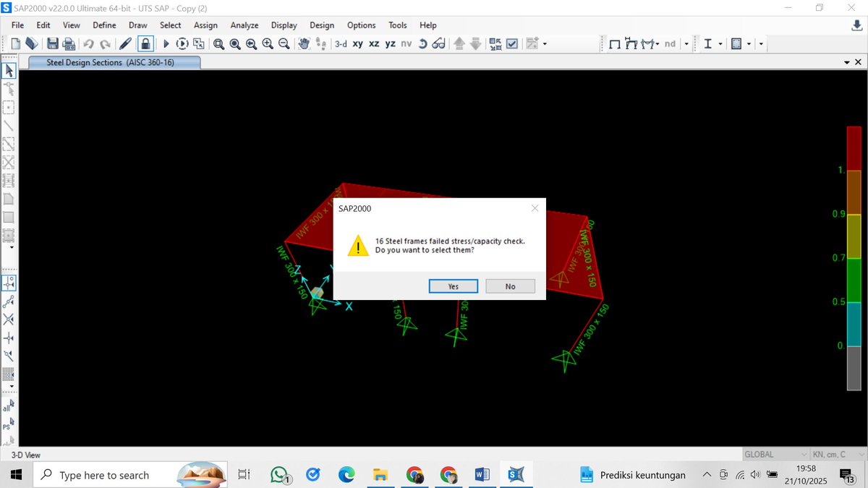Click the Restore Previous Zoom icon
This screenshot has width=868, height=488.
(x=251, y=44)
